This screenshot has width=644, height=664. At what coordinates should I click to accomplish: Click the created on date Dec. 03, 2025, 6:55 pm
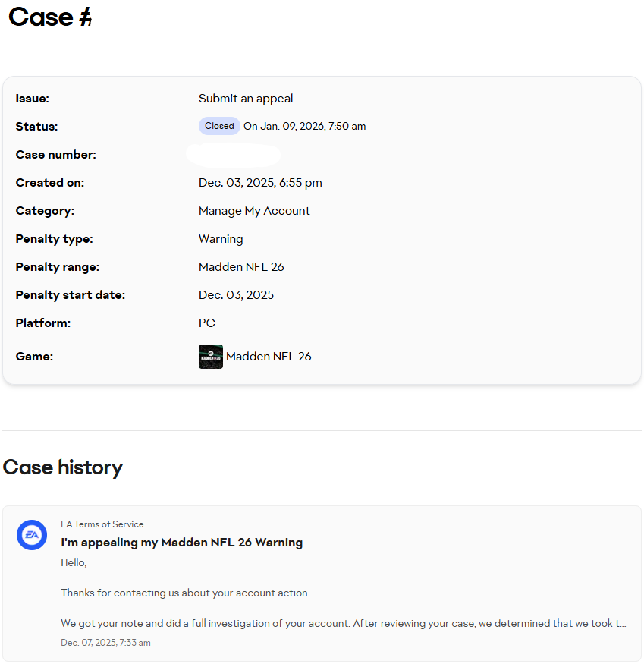(260, 183)
